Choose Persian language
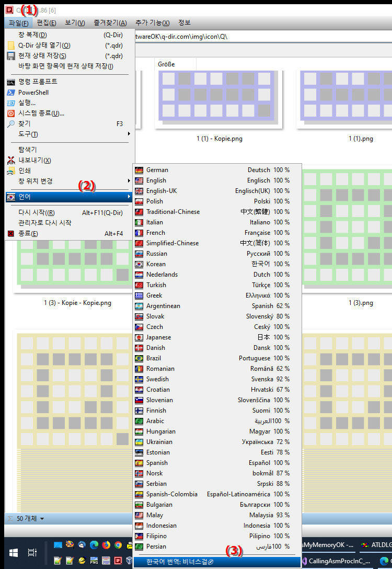 (217, 547)
